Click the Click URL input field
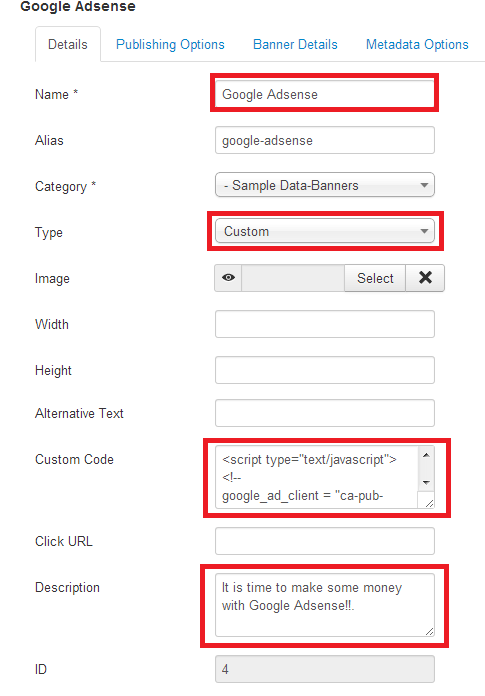Image resolution: width=485 pixels, height=696 pixels. 325,541
